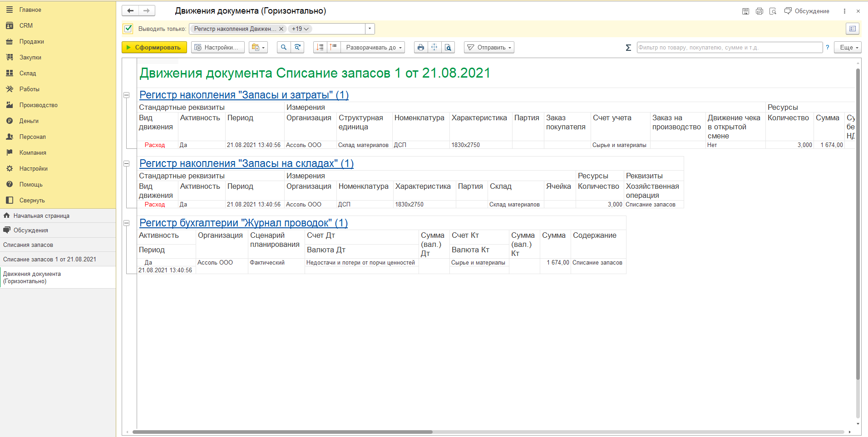This screenshot has height=437, width=868.
Task: Click the find-next refresh search icon
Action: [x=297, y=47]
